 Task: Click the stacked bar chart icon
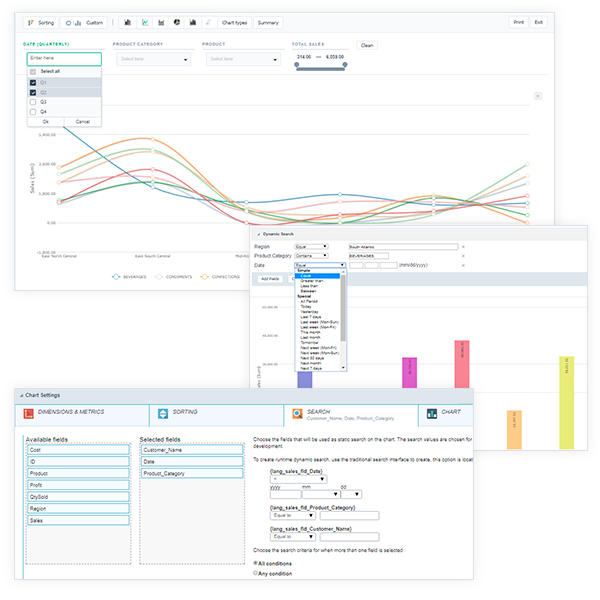point(193,21)
